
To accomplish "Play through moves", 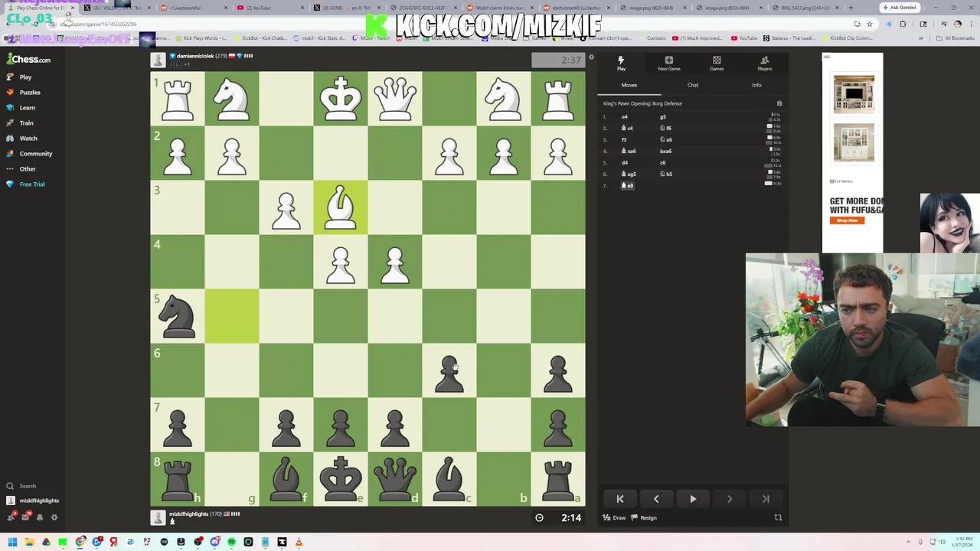I will tap(693, 499).
